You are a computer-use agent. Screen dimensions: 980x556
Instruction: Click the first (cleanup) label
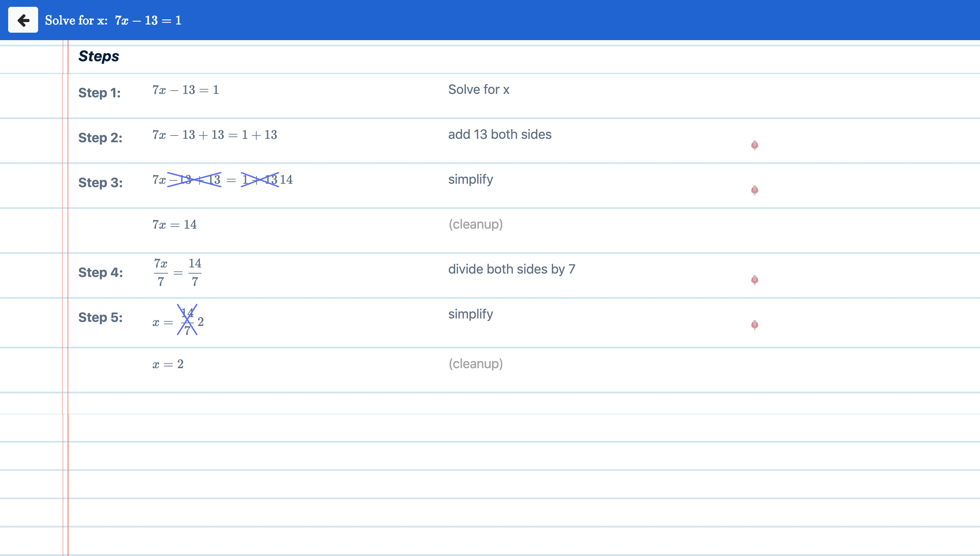coord(476,225)
